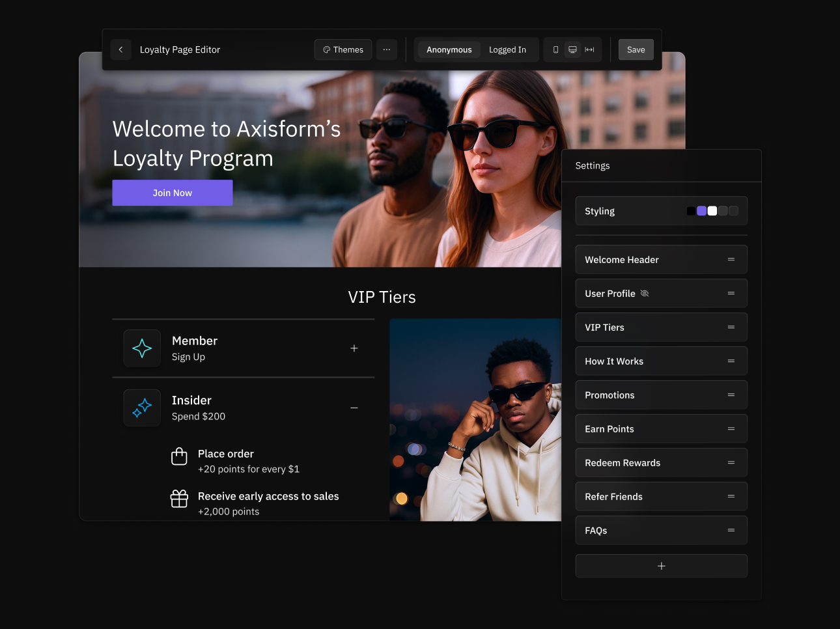Toggle visibility of the User Profile section
840x629 pixels.
[645, 293]
